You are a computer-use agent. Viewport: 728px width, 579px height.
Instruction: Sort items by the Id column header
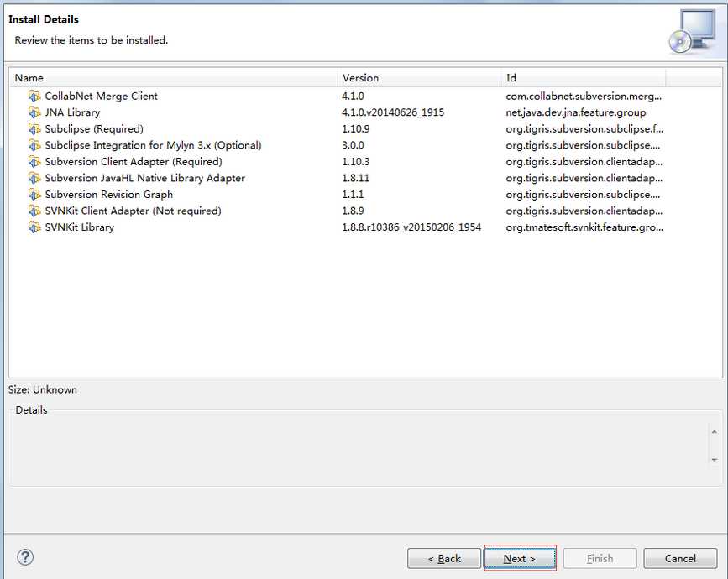584,78
